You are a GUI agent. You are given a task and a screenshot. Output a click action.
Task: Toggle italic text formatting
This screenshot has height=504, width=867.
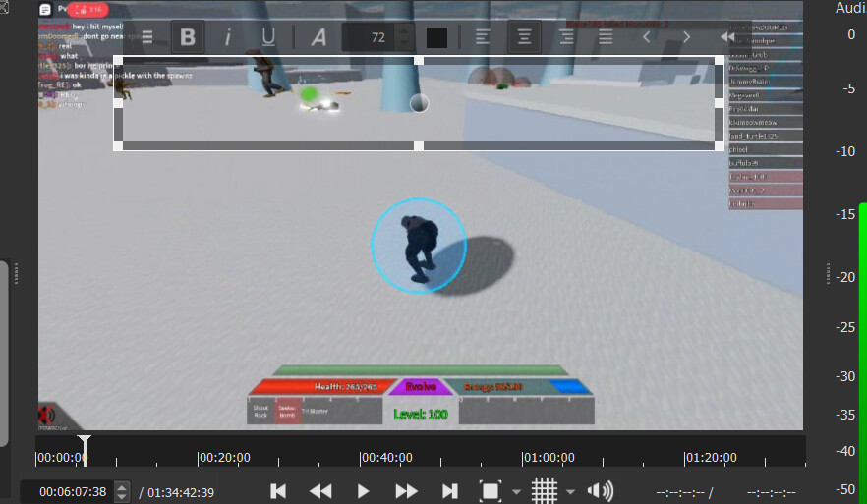[228, 37]
